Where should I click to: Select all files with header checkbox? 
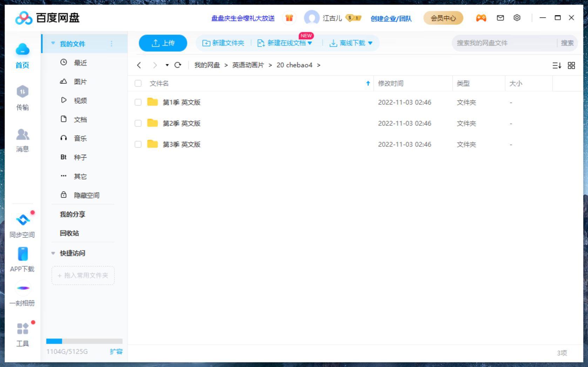click(138, 83)
